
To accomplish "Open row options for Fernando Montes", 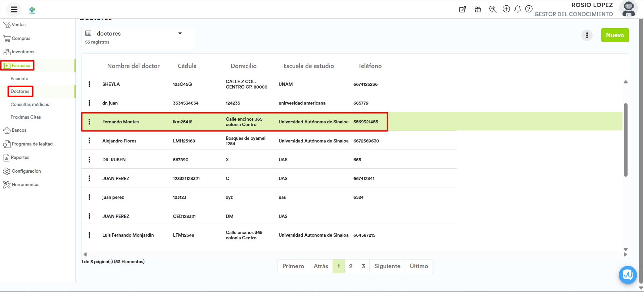I will 89,122.
